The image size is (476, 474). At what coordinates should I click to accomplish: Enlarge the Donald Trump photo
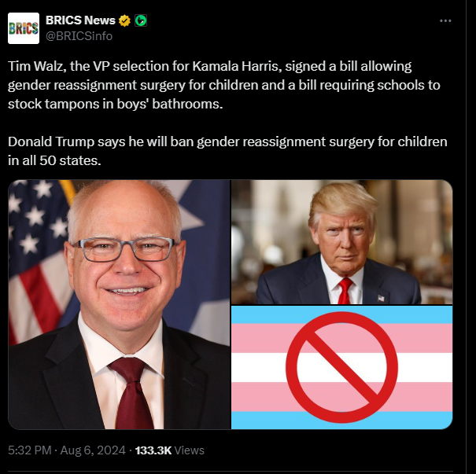pos(341,242)
